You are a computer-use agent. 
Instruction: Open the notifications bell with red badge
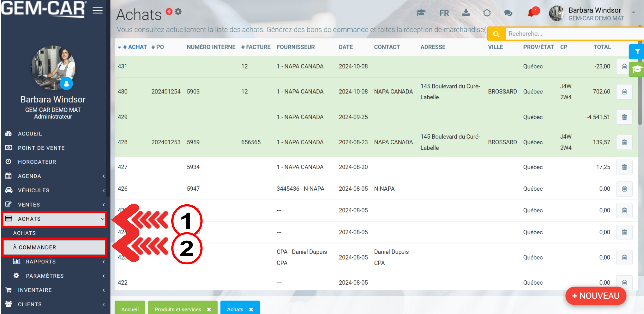tap(532, 13)
